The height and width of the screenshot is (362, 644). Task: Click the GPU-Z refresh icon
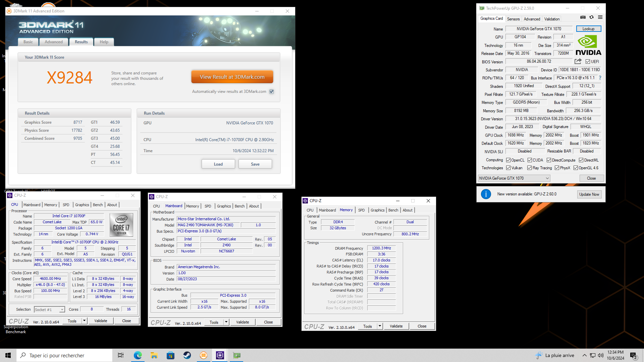(x=592, y=17)
